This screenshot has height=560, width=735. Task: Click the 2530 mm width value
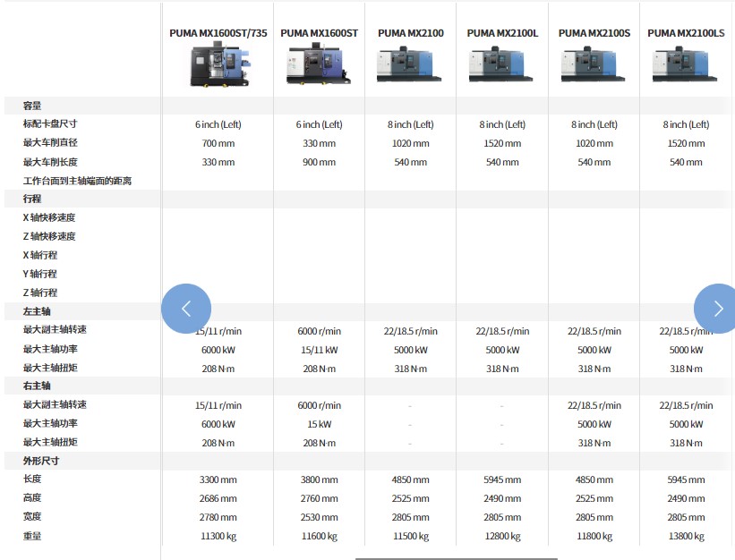[320, 517]
